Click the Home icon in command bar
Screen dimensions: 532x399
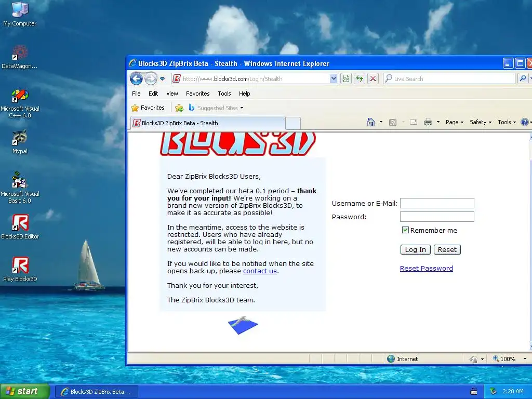coord(371,122)
